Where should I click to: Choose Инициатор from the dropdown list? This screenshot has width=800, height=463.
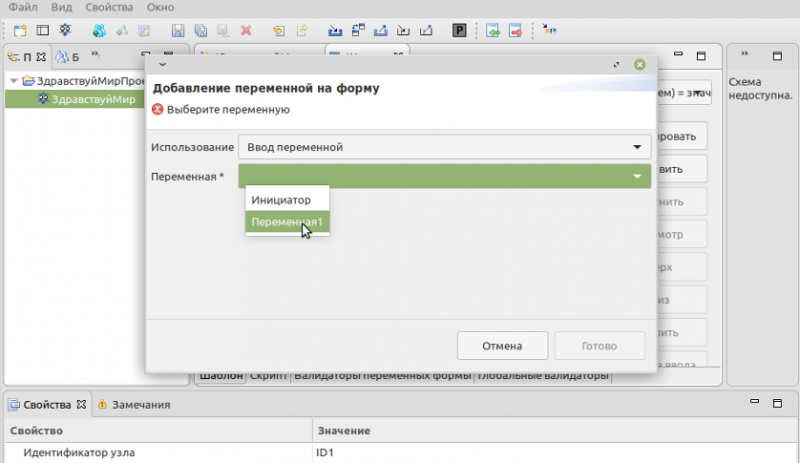pos(287,200)
